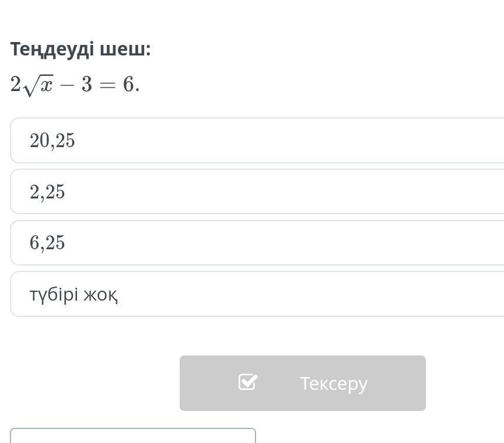Viewport: 504px width, 443px height.
Task: Click the coefficient 2 before the root
Action: point(15,85)
